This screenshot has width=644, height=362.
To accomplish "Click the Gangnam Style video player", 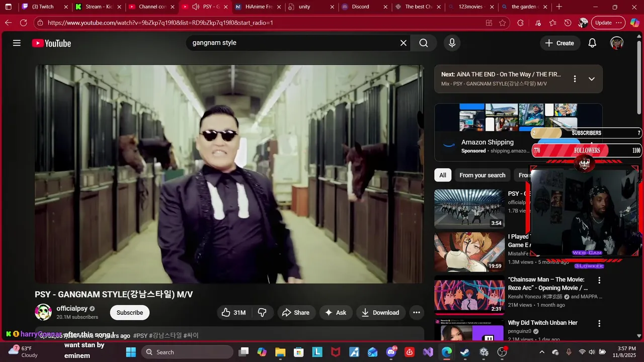I will (229, 174).
